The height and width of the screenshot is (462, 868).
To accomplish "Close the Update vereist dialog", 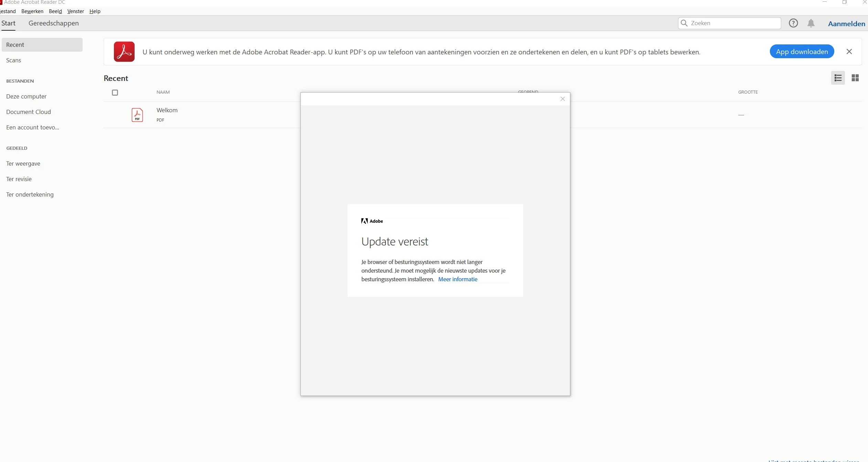I will [562, 99].
